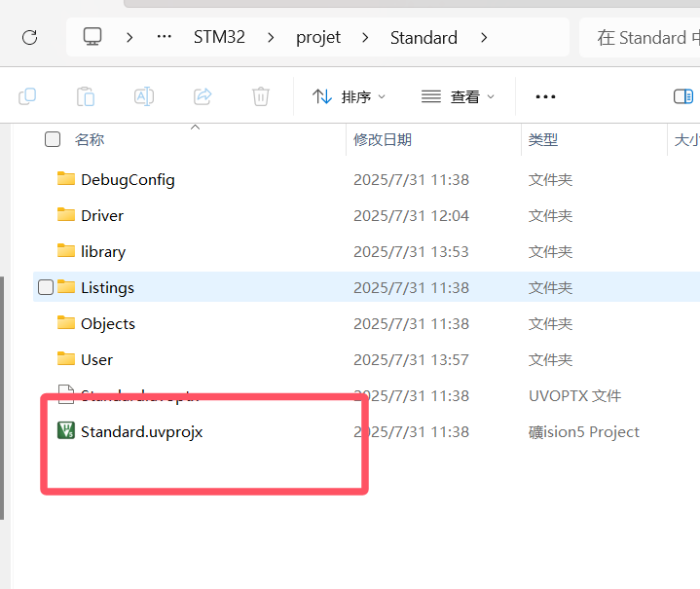
Task: Select the Standard.uvprojx file name
Action: click(x=142, y=432)
